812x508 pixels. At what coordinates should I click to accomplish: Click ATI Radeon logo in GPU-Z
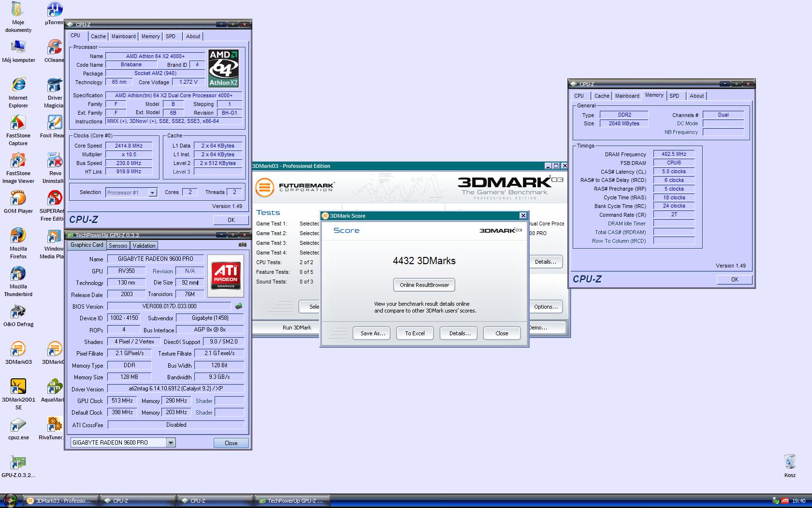click(226, 276)
